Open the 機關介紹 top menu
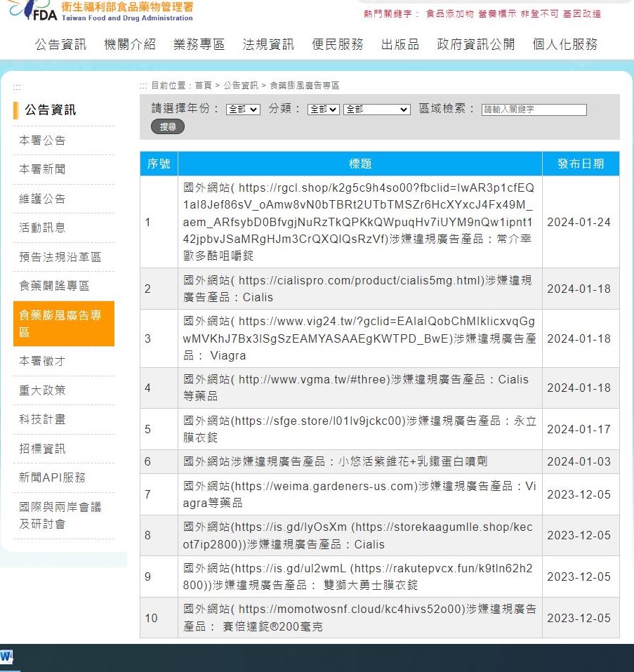Image resolution: width=634 pixels, height=672 pixels. click(130, 44)
